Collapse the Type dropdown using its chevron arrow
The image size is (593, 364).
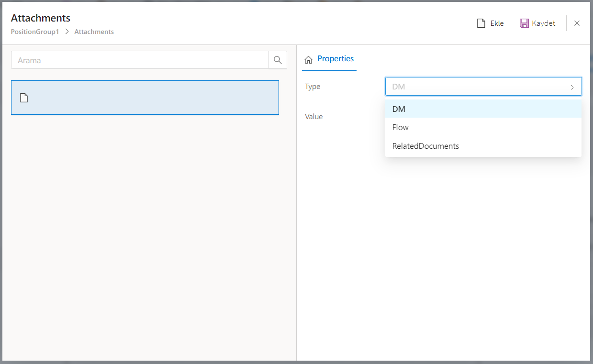(572, 87)
